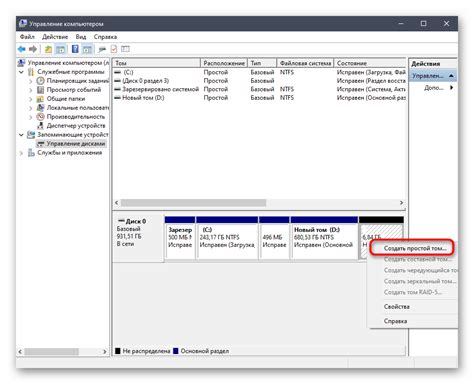Click the blue Основной раздел legend swatch
Image resolution: width=474 pixels, height=384 pixels.
point(176,351)
